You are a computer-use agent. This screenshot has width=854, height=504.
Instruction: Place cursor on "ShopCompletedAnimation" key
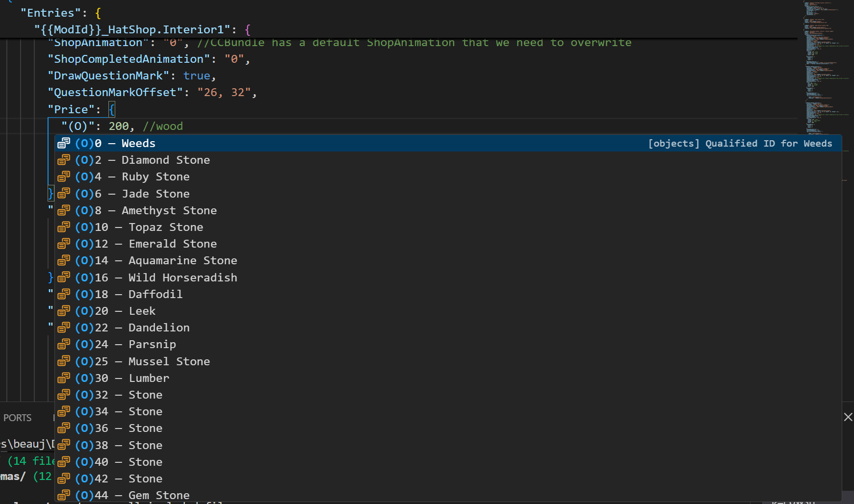[x=129, y=59]
